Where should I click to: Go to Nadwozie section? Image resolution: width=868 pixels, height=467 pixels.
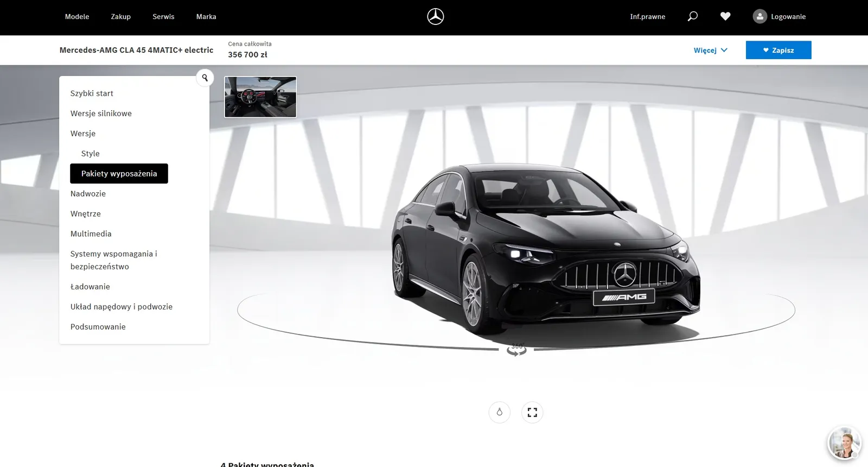88,194
